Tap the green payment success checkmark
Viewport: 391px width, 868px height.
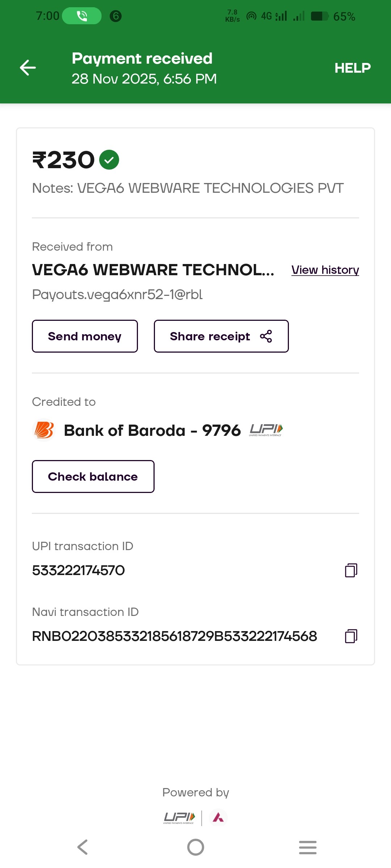click(109, 160)
